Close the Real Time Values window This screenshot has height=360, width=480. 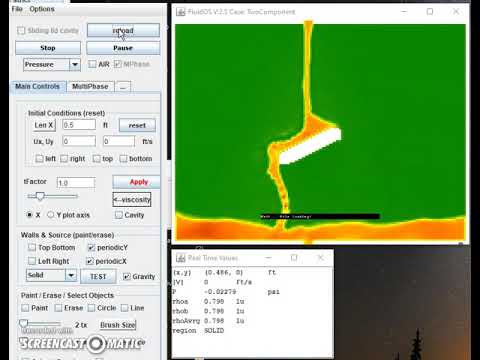320,258
